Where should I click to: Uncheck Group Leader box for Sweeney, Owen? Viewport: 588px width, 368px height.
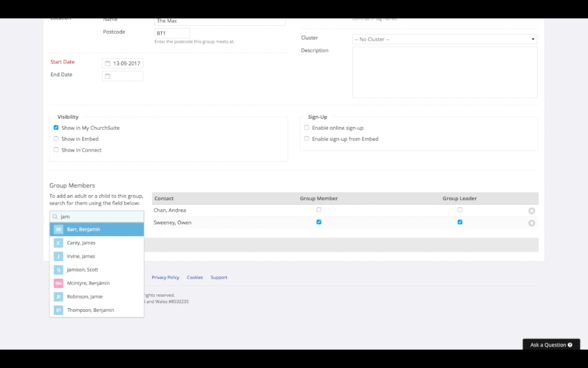(460, 222)
